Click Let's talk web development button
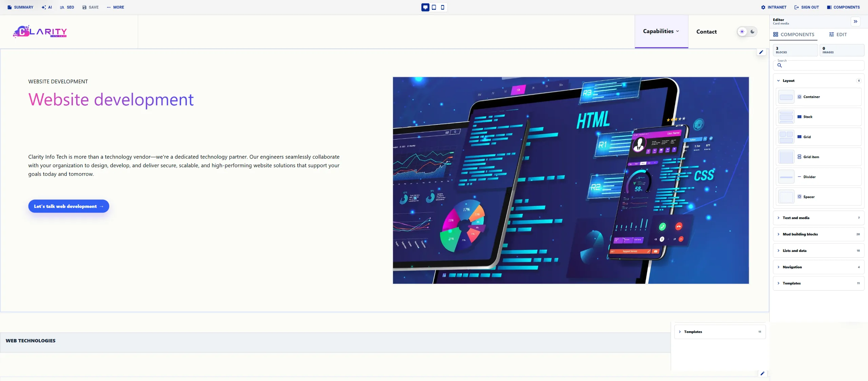 68,206
